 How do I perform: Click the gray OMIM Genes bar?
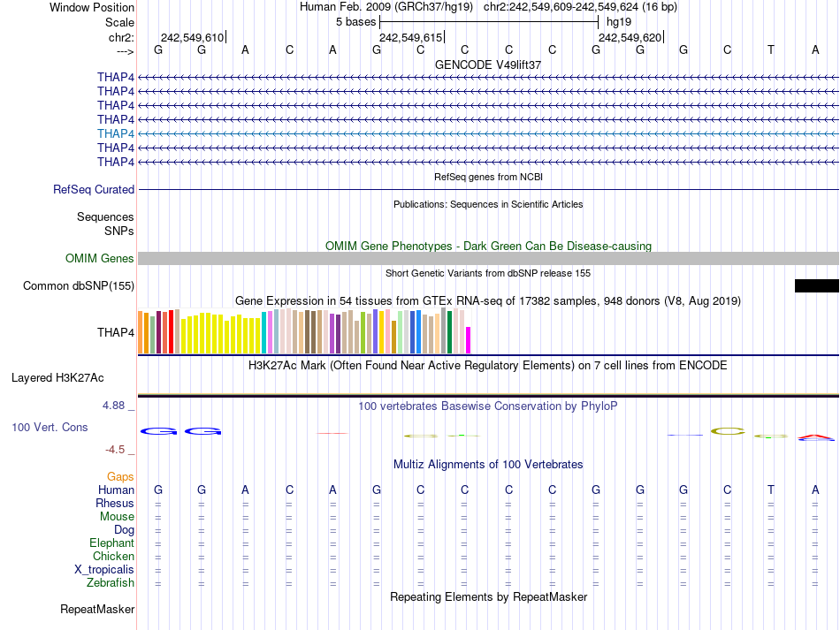pos(488,259)
